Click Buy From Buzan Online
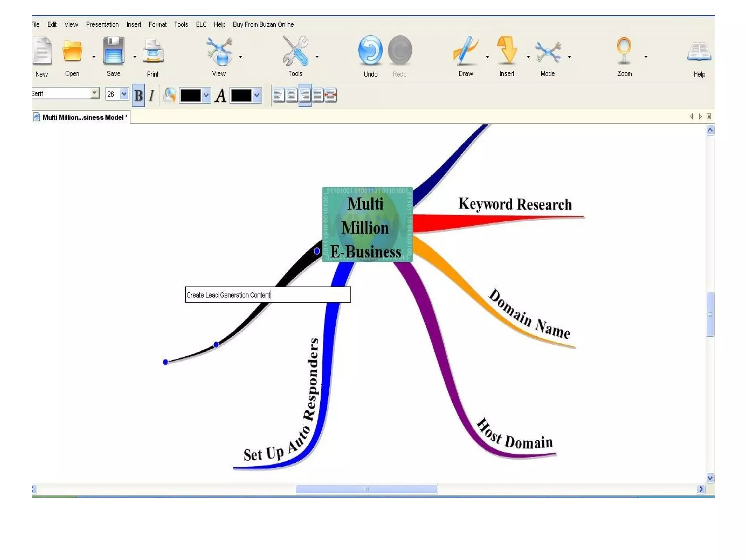 tap(263, 24)
